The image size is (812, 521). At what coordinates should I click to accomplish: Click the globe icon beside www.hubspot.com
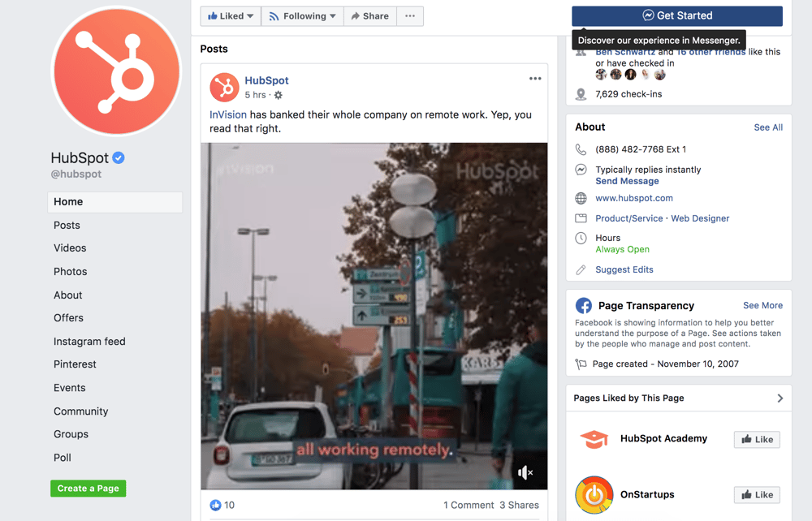point(581,198)
